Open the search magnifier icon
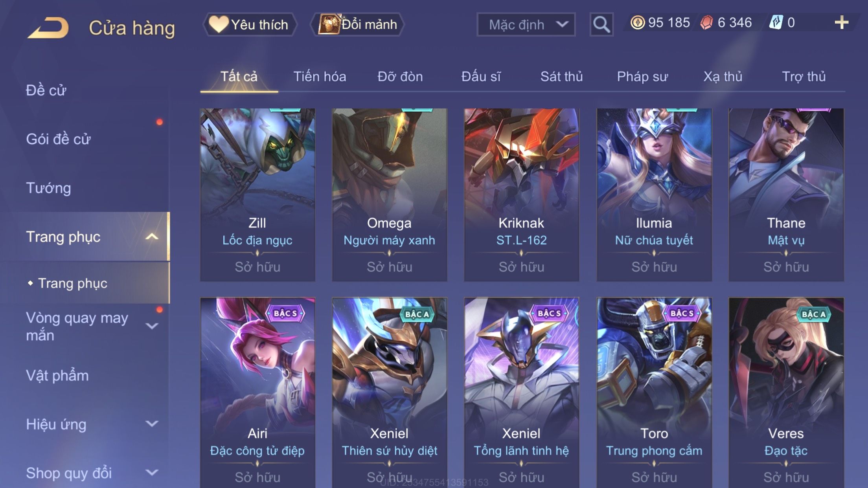 pyautogui.click(x=601, y=24)
